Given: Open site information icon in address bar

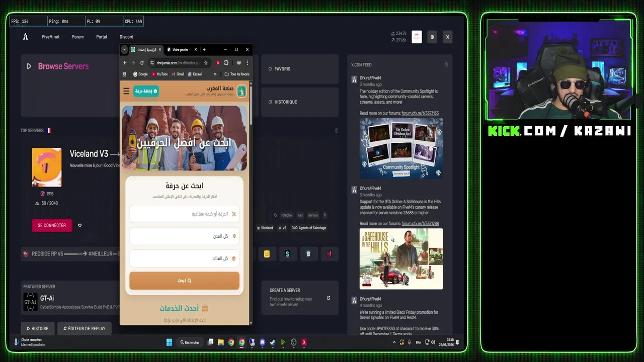Looking at the screenshot, I should 152,63.
